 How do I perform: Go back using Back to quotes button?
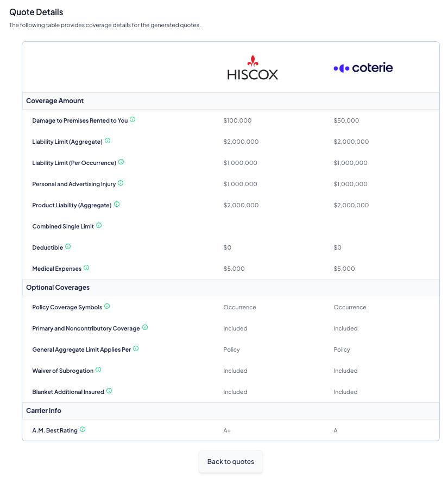coord(231,461)
